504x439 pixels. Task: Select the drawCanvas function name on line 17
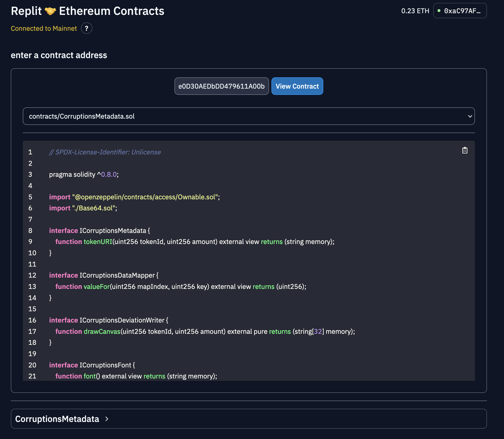(102, 331)
